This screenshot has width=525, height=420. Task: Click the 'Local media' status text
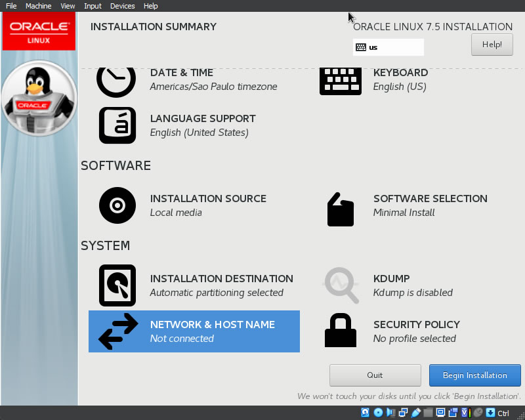click(176, 213)
